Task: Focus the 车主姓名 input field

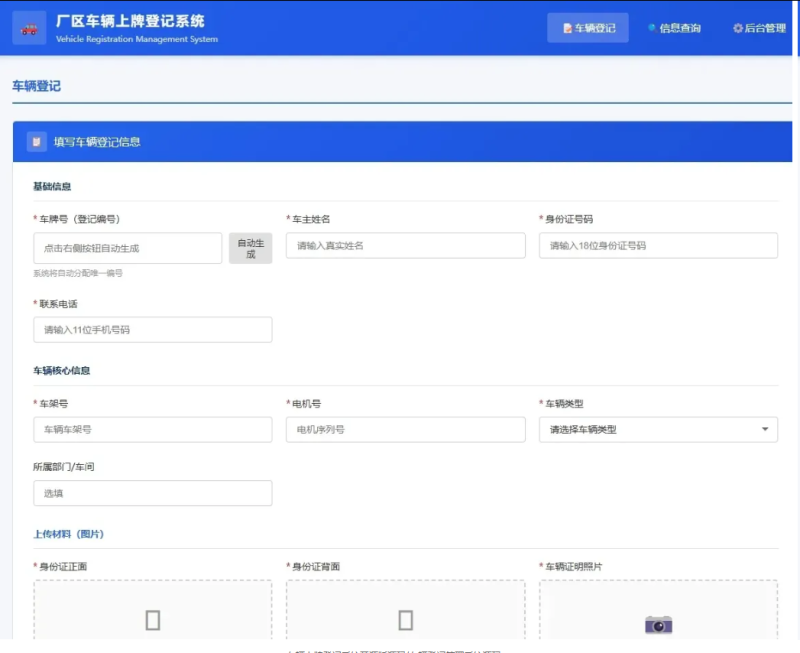Action: [x=406, y=246]
